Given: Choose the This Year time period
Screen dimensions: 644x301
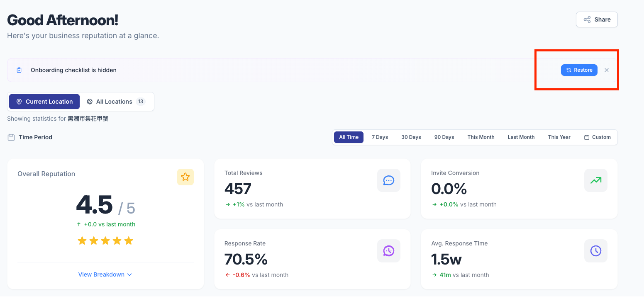Looking at the screenshot, I should click(559, 137).
